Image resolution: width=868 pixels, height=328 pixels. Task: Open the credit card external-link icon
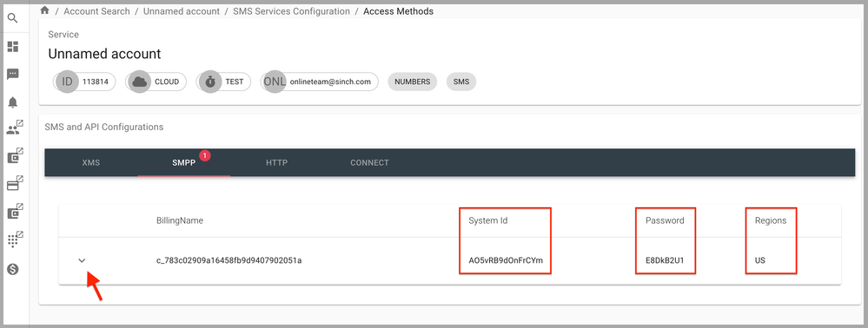pyautogui.click(x=15, y=184)
